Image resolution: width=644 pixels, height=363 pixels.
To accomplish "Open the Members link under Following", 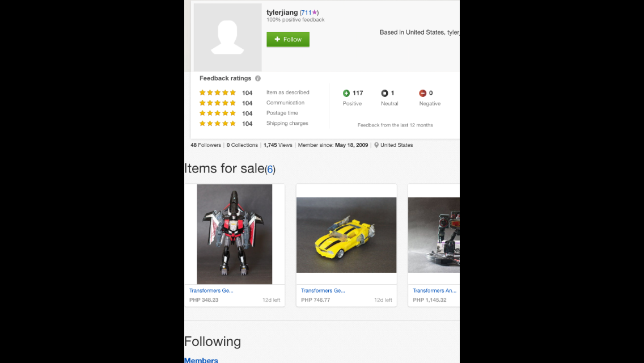I will (x=201, y=360).
